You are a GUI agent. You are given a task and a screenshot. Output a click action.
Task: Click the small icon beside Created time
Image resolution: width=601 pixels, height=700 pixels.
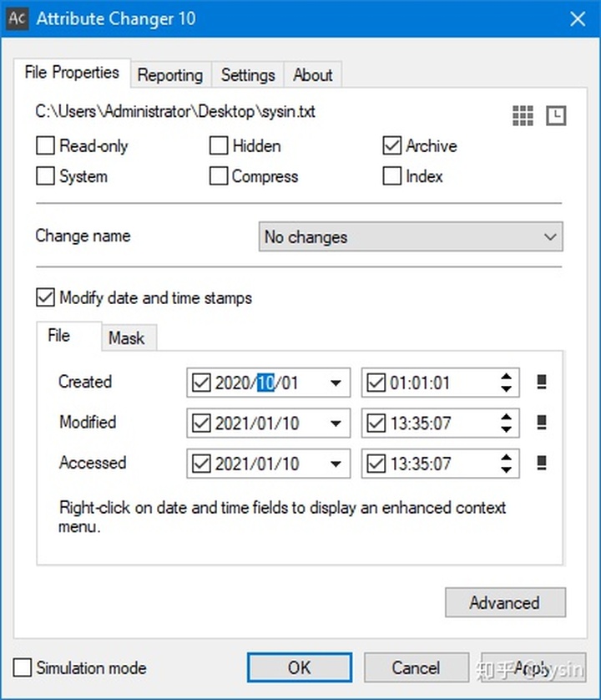[542, 382]
